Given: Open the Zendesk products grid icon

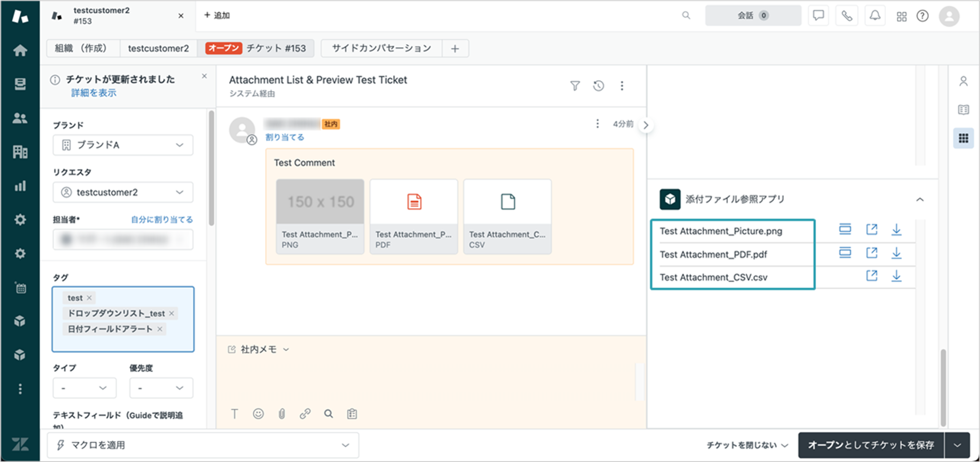Looking at the screenshot, I should point(901,16).
